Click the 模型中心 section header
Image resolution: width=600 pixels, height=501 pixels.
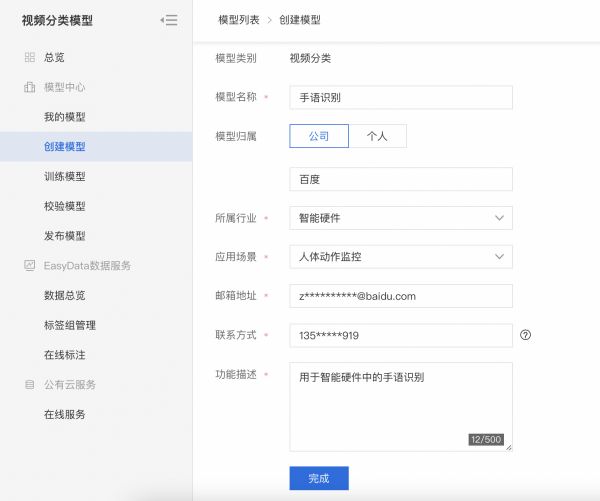[64, 87]
